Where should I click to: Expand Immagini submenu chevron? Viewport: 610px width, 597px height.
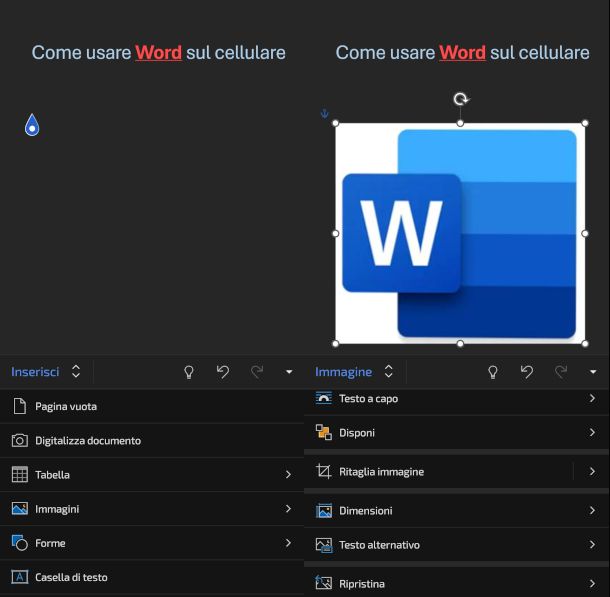(x=288, y=509)
